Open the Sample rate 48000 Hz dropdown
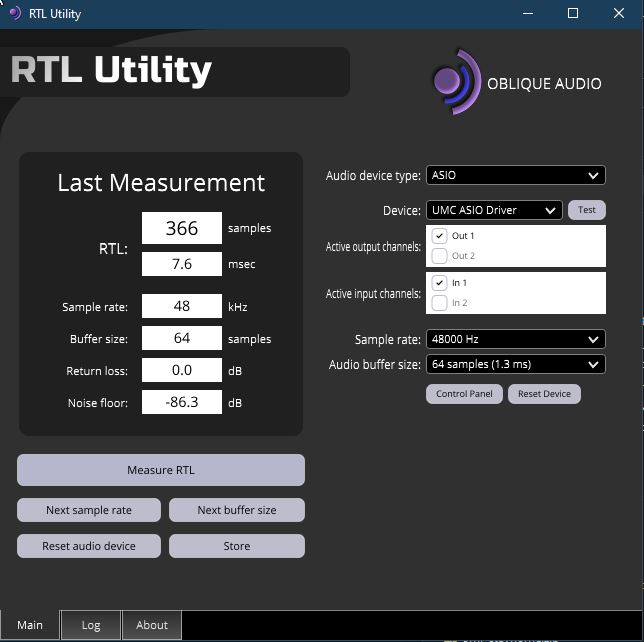This screenshot has width=644, height=642. pos(515,339)
